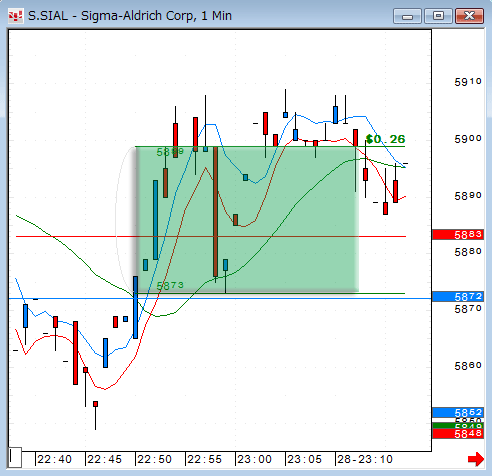Click the 5890 price axis label
The image size is (492, 476).
point(468,196)
